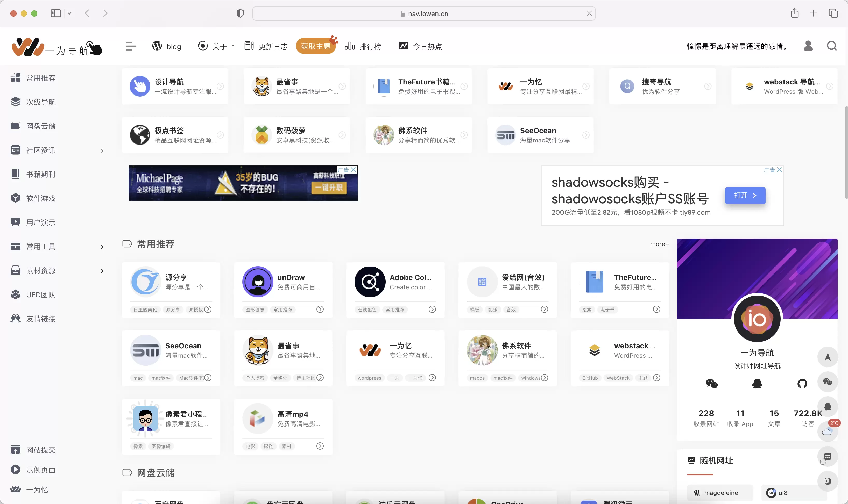Screen dimensions: 848x504
Task: Open the 极点书签 globe card
Action: (x=175, y=135)
